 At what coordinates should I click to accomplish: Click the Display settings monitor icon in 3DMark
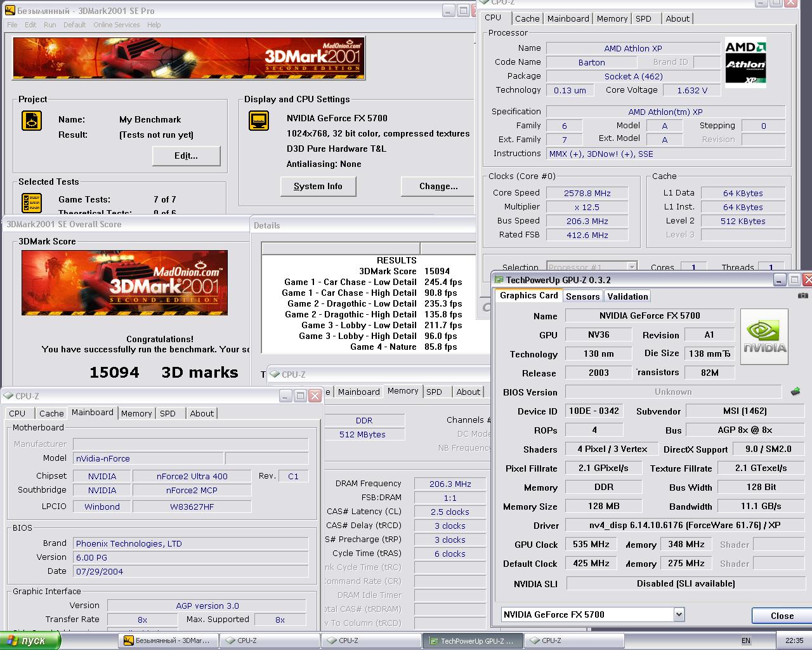point(259,121)
